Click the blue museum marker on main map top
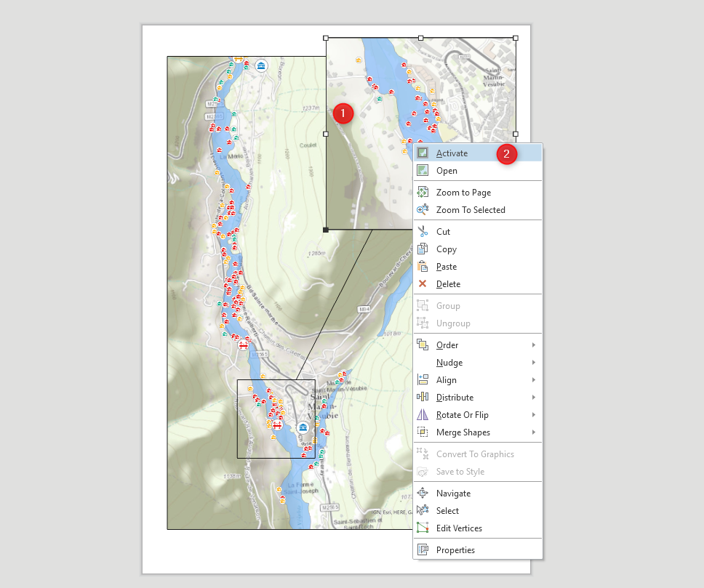704x588 pixels. pyautogui.click(x=261, y=65)
